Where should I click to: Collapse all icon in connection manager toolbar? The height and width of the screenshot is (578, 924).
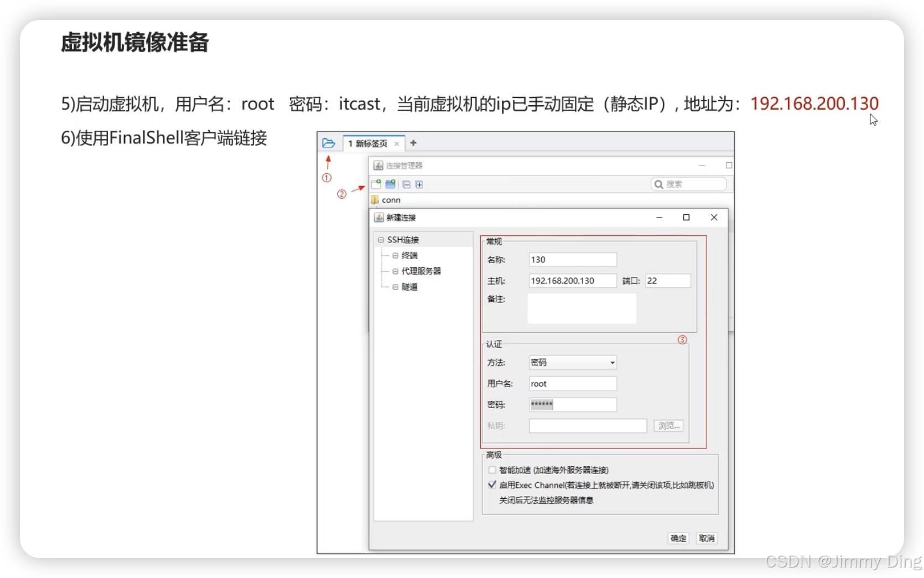[x=407, y=184]
